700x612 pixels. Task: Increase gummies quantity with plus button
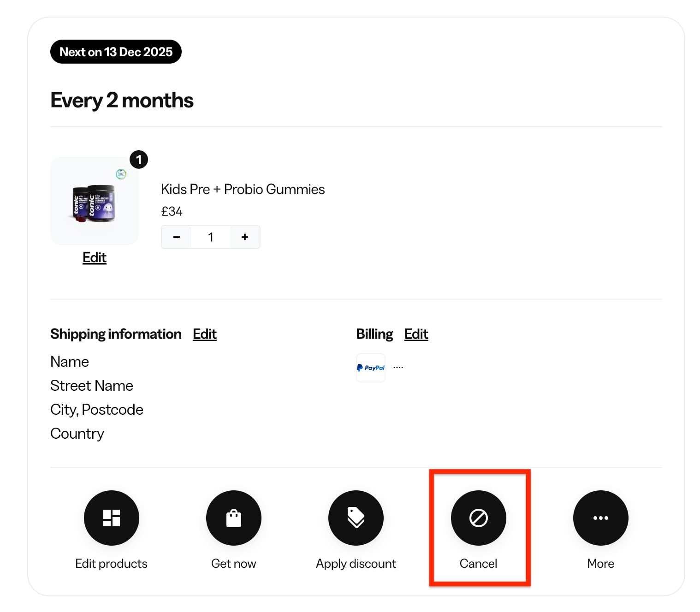245,237
